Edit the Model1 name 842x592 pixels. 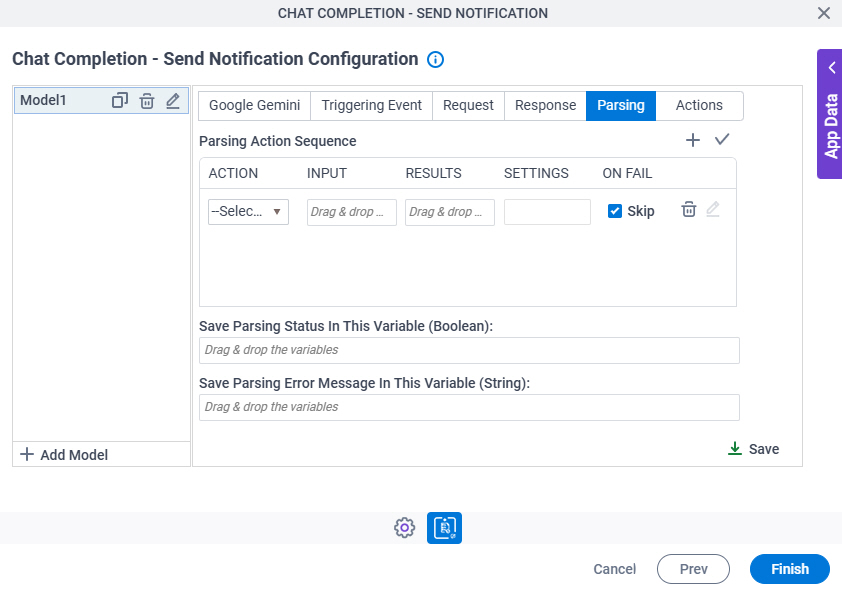173,100
